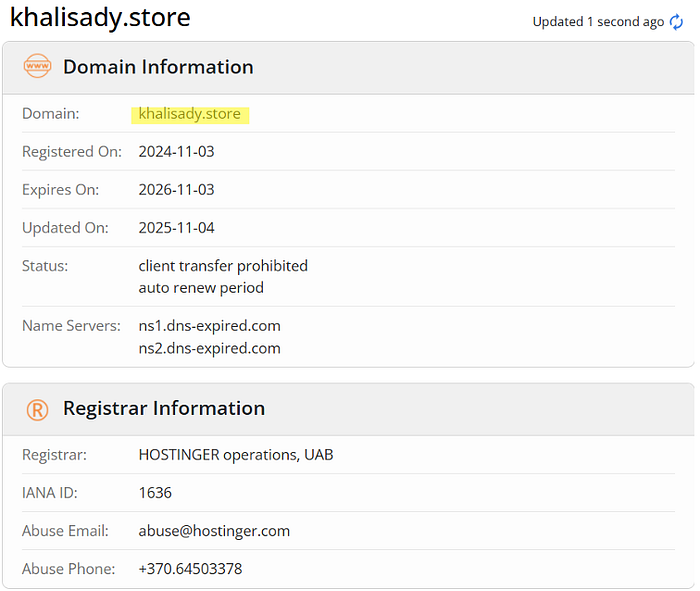Click 'auto renew period' status
The width and height of the screenshot is (700, 591).
click(x=201, y=288)
